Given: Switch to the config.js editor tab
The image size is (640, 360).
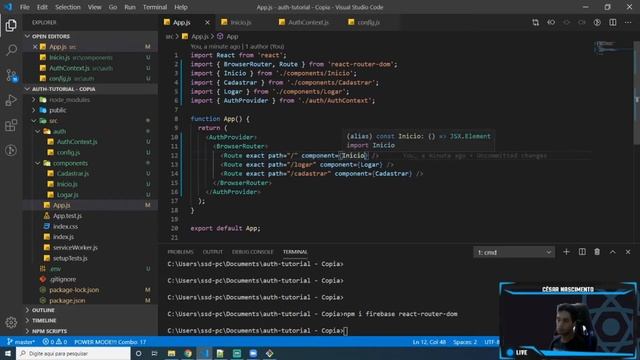Looking at the screenshot, I should pos(369,22).
